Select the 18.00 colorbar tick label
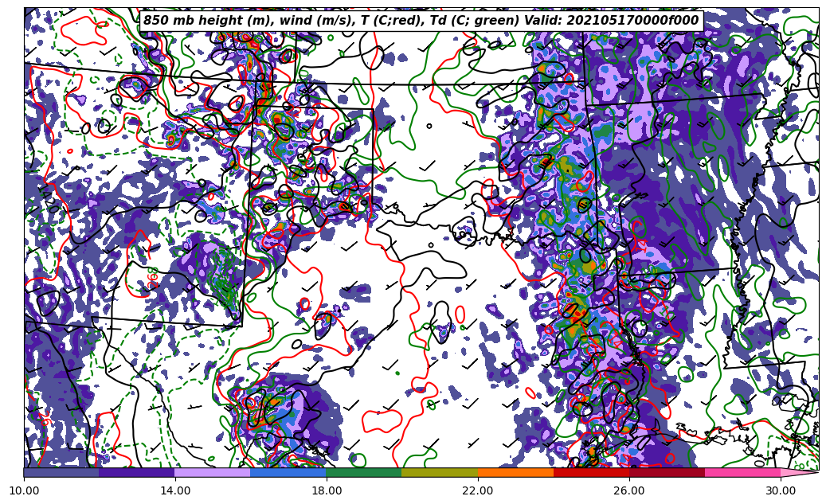The image size is (826, 504). (326, 490)
